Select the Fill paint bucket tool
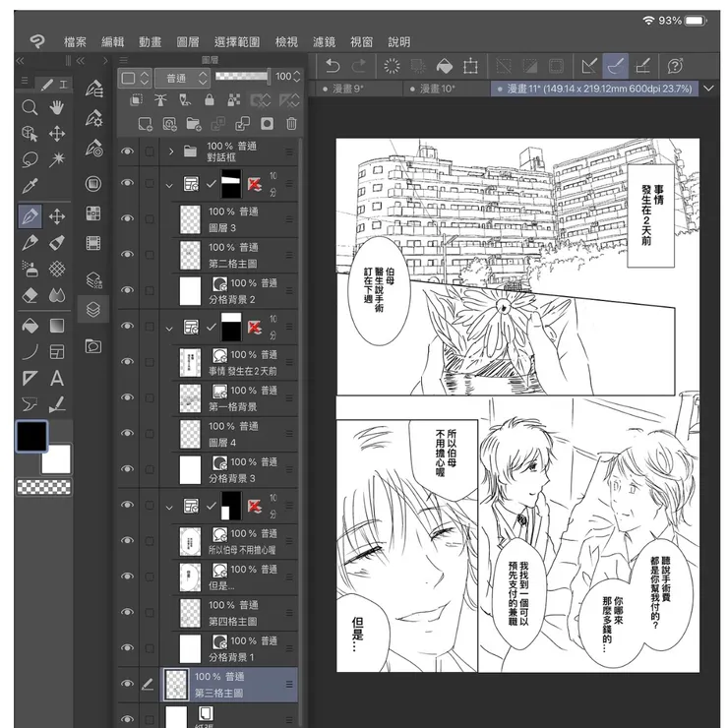The height and width of the screenshot is (728, 728). click(x=30, y=326)
